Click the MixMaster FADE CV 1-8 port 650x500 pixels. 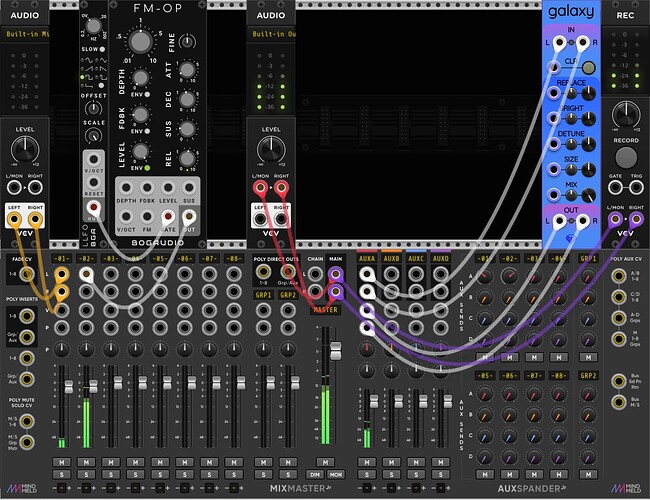(x=27, y=274)
